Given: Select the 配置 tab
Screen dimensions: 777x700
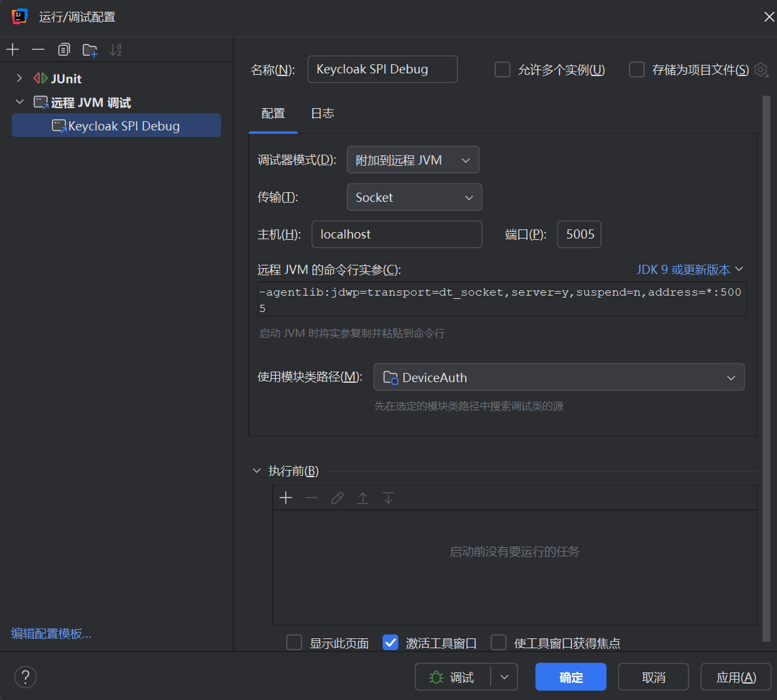Looking at the screenshot, I should point(273,113).
